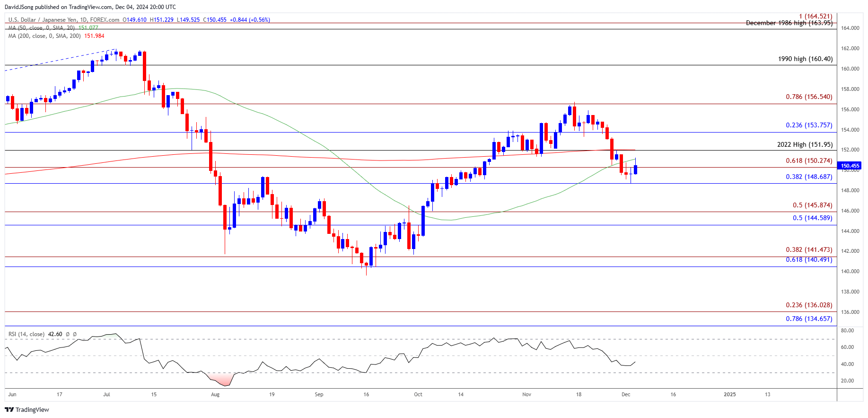Click the 'Nov' date axis label
Image resolution: width=868 pixels, height=418 pixels.
[x=527, y=394]
